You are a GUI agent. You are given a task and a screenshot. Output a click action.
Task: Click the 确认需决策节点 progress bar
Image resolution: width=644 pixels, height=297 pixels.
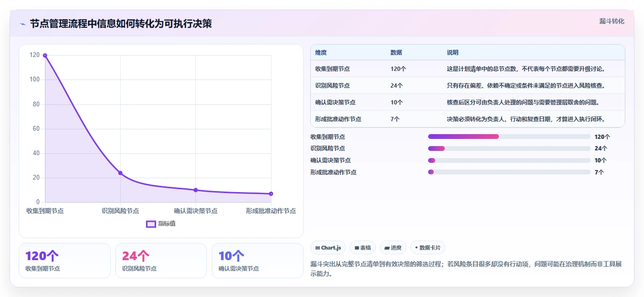(x=509, y=160)
